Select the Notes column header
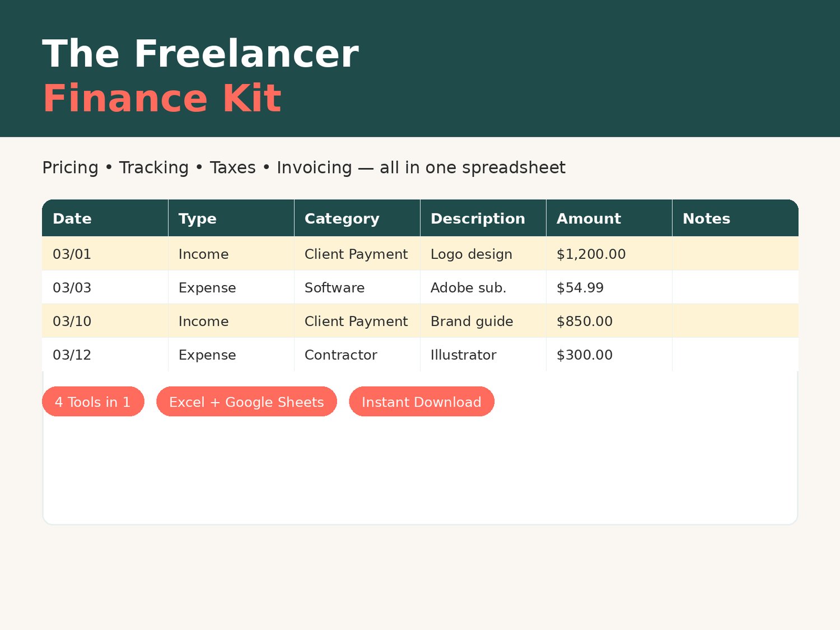 (735, 218)
